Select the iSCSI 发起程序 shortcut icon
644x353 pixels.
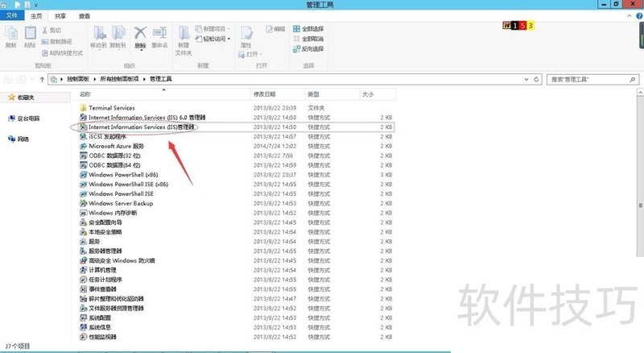[83, 136]
